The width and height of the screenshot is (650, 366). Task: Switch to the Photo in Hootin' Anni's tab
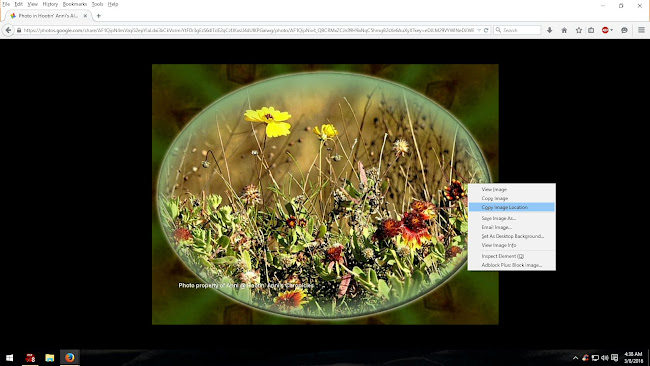pyautogui.click(x=48, y=16)
